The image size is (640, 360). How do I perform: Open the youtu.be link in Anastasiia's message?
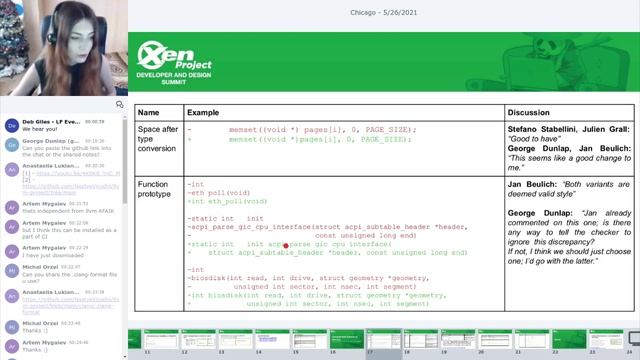tap(78, 173)
